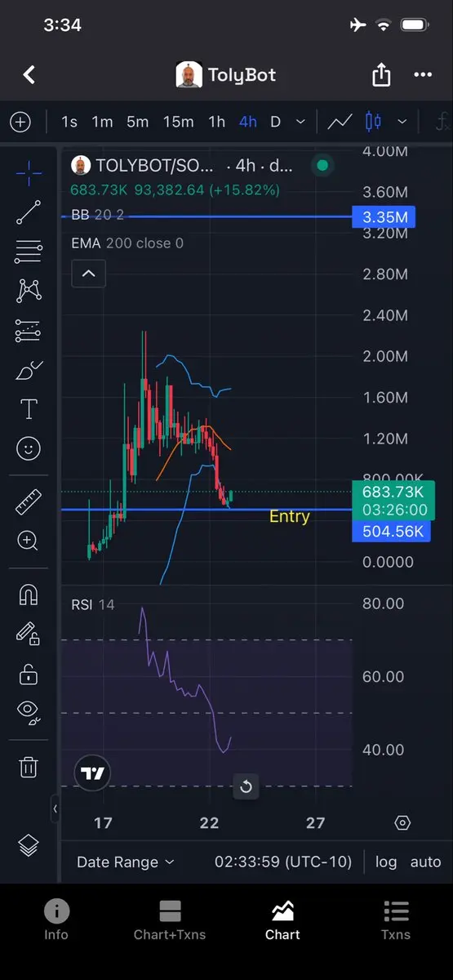Select the brush drawing tool
This screenshot has height=980, width=453.
(x=29, y=370)
